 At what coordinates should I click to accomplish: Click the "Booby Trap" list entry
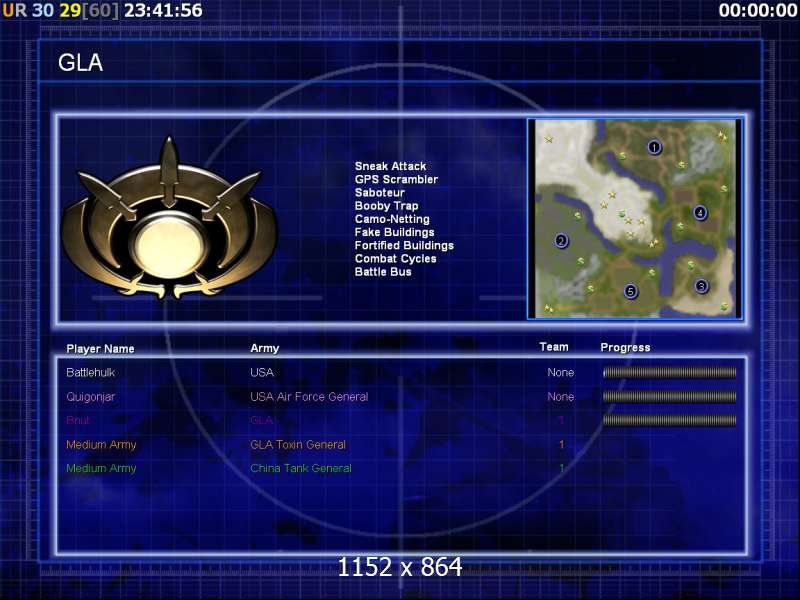click(x=386, y=206)
